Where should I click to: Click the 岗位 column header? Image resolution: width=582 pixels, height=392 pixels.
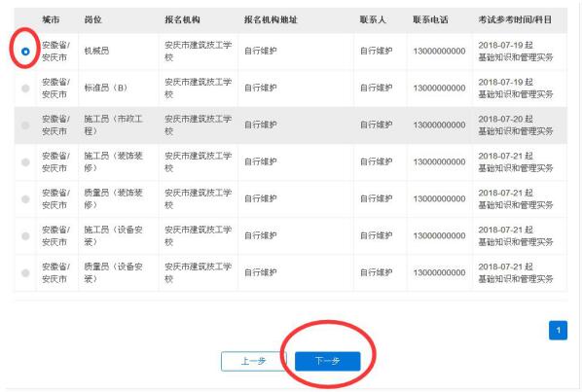[92, 19]
